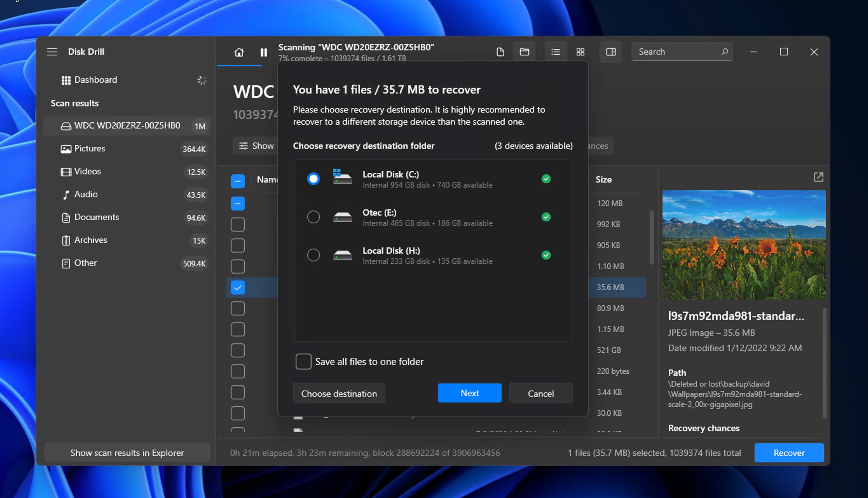Screen dimensions: 868x498
Task: Click the Audio note icon in sidebar
Action: coord(66,195)
